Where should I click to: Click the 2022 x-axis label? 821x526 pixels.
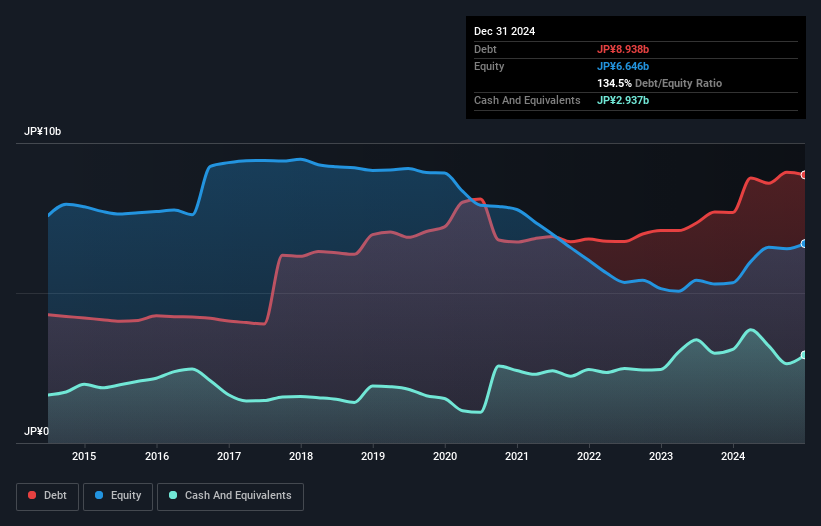(589, 456)
